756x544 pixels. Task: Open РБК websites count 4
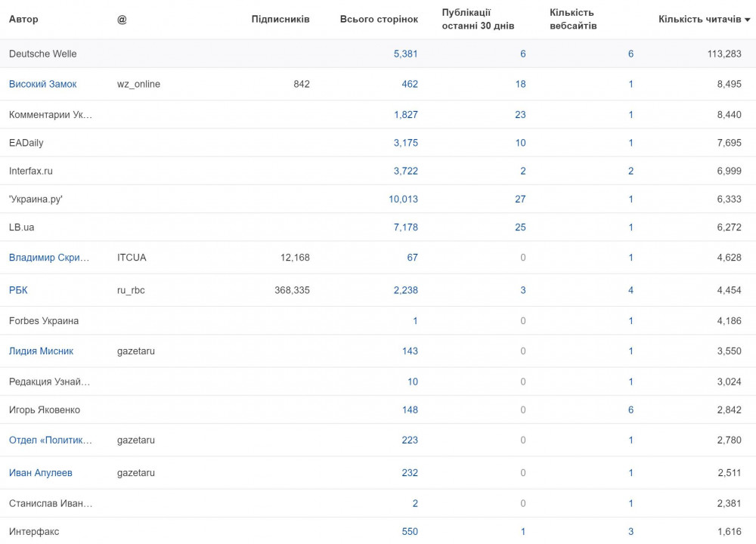[x=631, y=290]
